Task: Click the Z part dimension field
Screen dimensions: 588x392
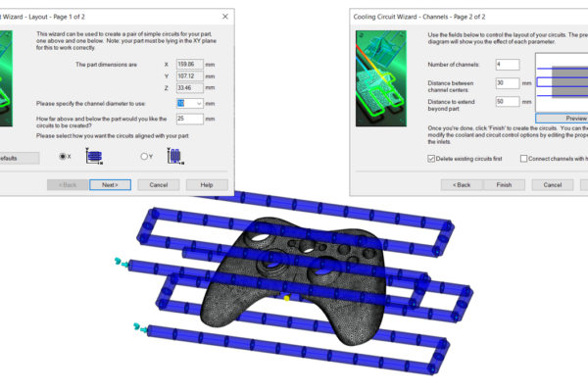Action: tap(190, 88)
